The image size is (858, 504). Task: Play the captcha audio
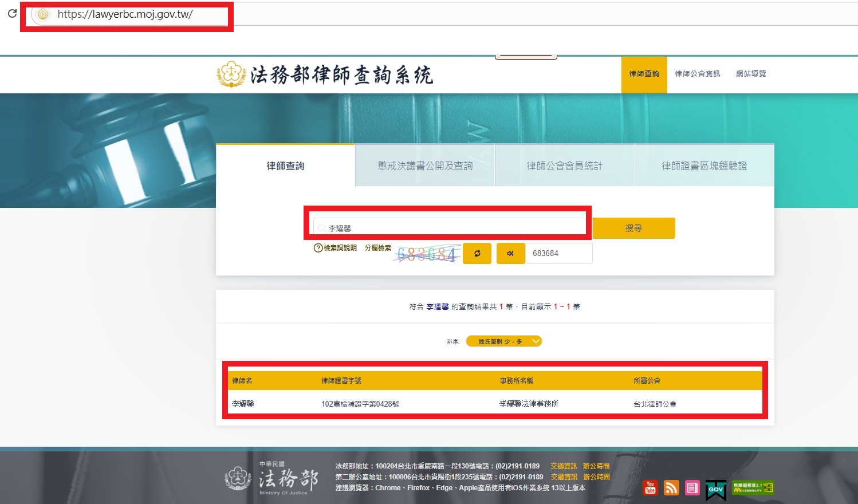point(510,253)
